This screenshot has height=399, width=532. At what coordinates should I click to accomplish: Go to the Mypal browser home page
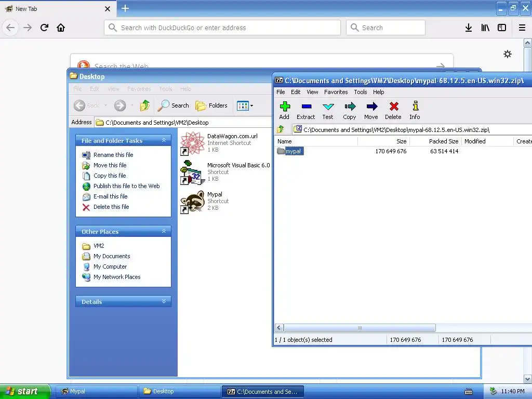click(x=61, y=28)
